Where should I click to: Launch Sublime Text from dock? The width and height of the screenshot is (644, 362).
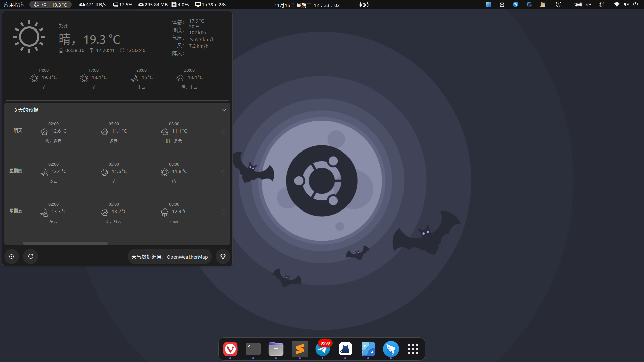pyautogui.click(x=300, y=349)
